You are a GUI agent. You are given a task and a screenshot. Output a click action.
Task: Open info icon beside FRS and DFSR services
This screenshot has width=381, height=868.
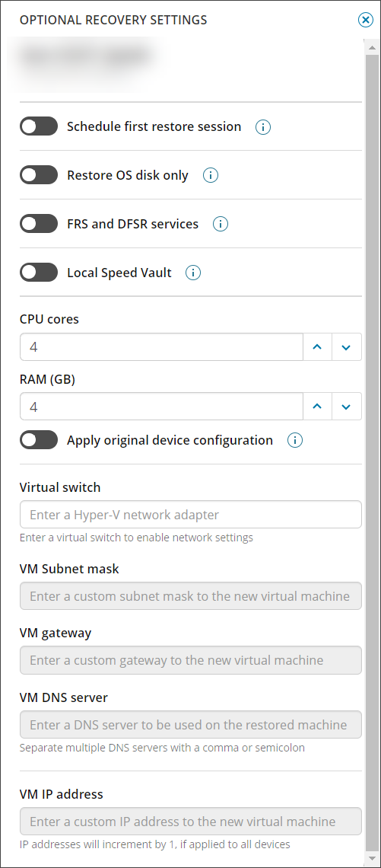tap(221, 224)
